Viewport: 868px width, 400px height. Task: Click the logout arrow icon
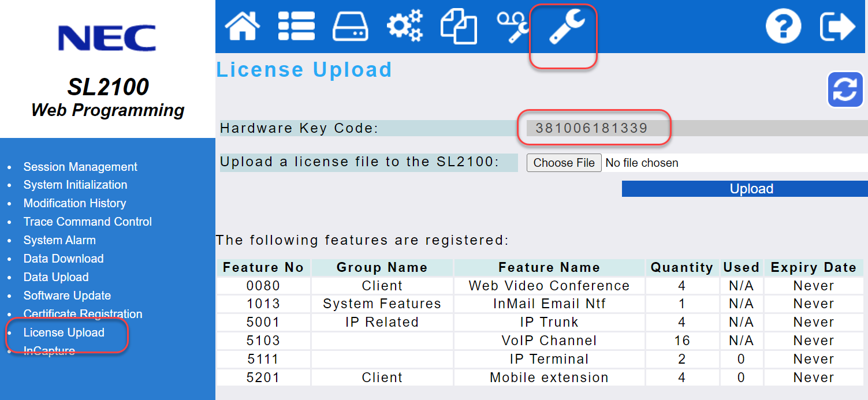837,27
